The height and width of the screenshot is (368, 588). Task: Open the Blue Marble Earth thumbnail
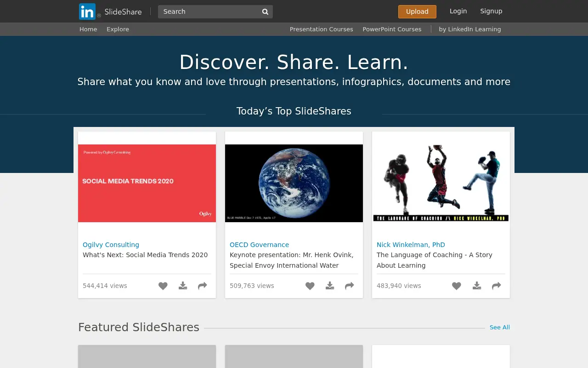294,183
